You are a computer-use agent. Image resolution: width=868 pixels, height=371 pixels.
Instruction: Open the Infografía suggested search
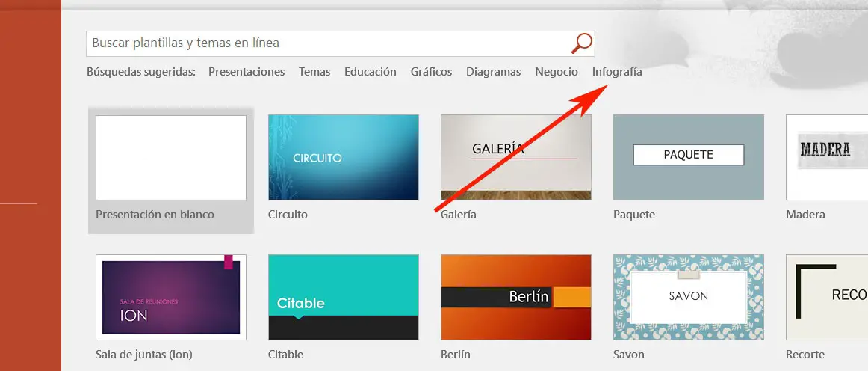click(x=616, y=72)
